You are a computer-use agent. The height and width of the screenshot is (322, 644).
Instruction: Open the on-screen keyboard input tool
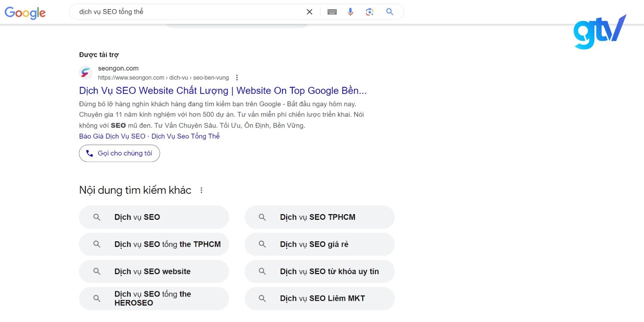(x=332, y=12)
